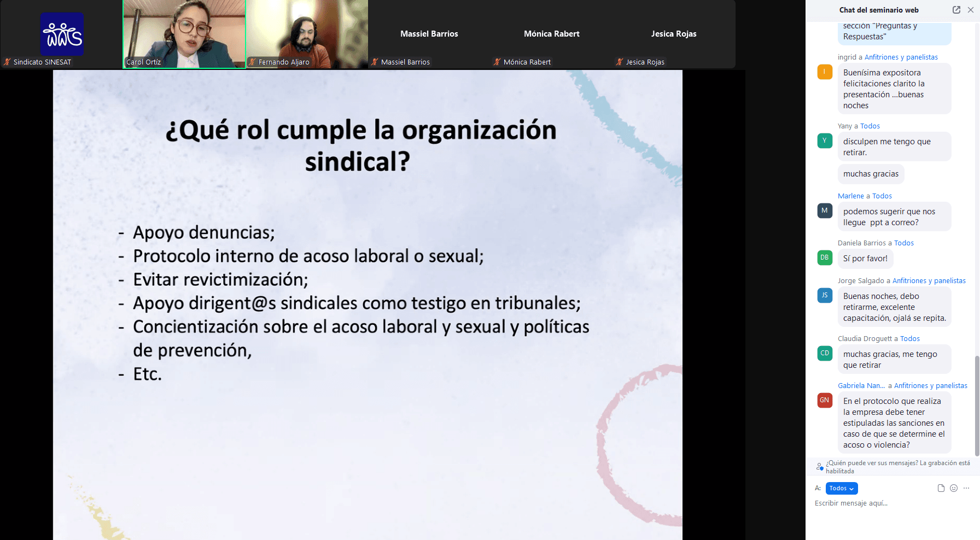The width and height of the screenshot is (980, 540).
Task: Click the attach file icon in chat
Action: [x=941, y=488]
